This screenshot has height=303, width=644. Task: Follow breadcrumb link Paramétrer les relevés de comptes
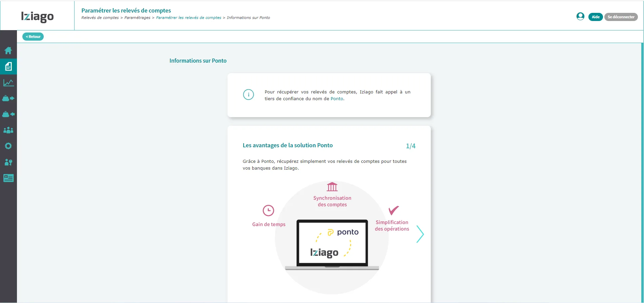coord(188,18)
